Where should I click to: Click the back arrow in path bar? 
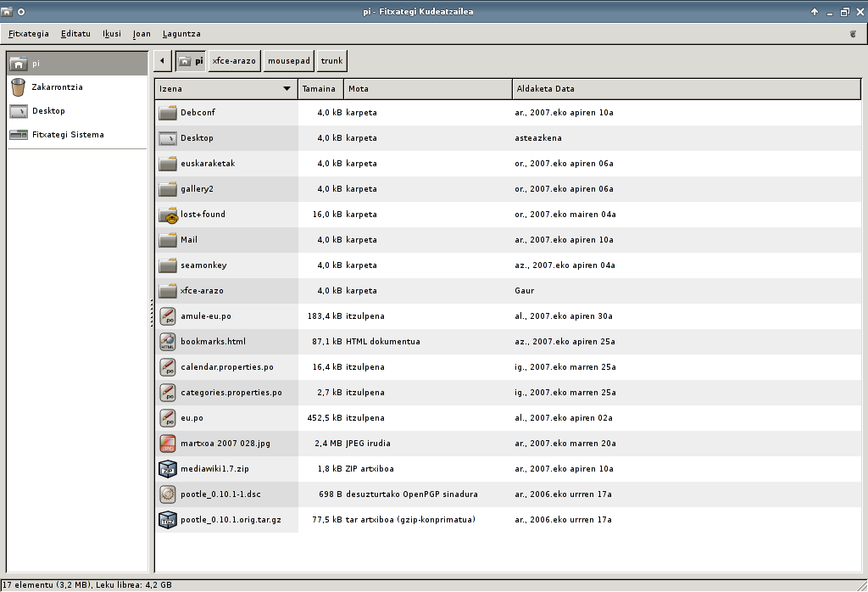tap(162, 61)
